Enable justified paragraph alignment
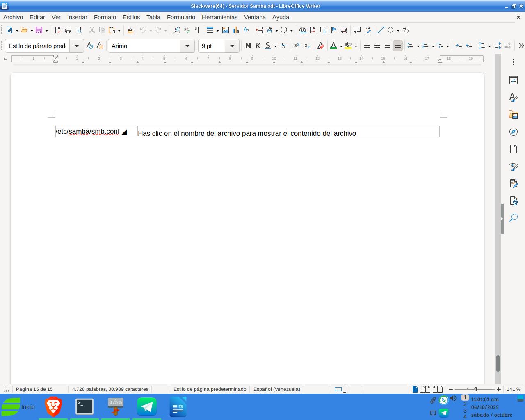The width and height of the screenshot is (525, 420). click(x=397, y=46)
